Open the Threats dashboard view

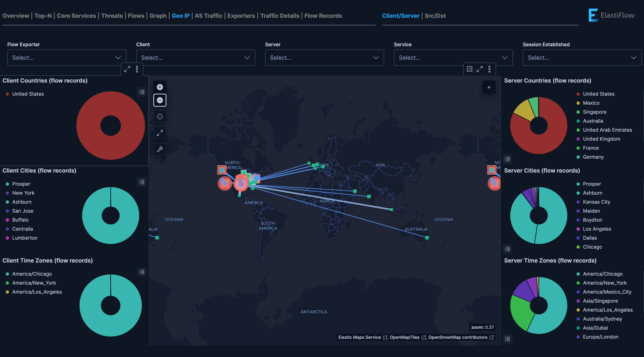pyautogui.click(x=112, y=16)
